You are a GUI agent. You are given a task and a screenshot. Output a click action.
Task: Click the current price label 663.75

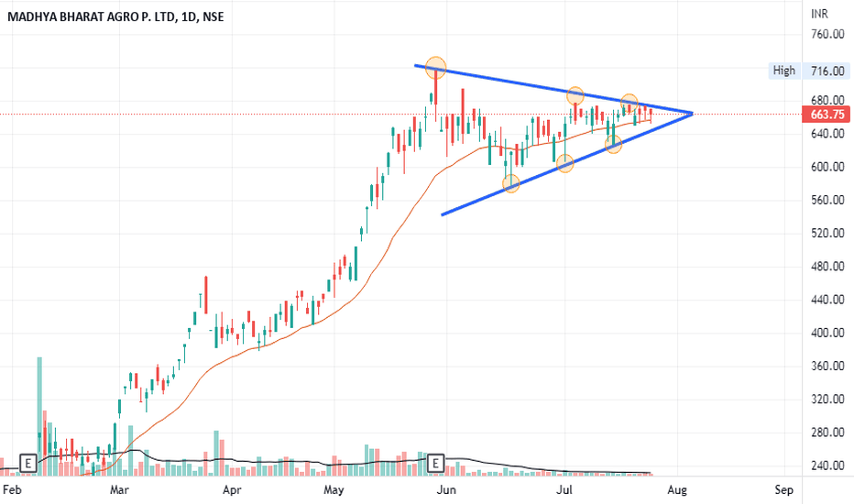[827, 115]
